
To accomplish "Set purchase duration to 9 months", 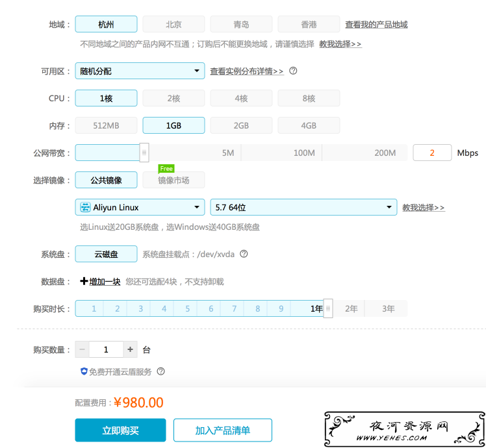I will 281,308.
